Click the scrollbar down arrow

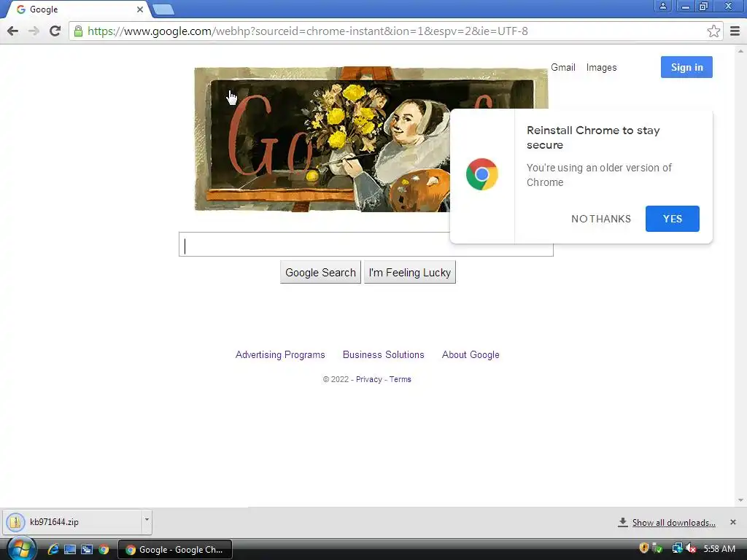coord(741,500)
